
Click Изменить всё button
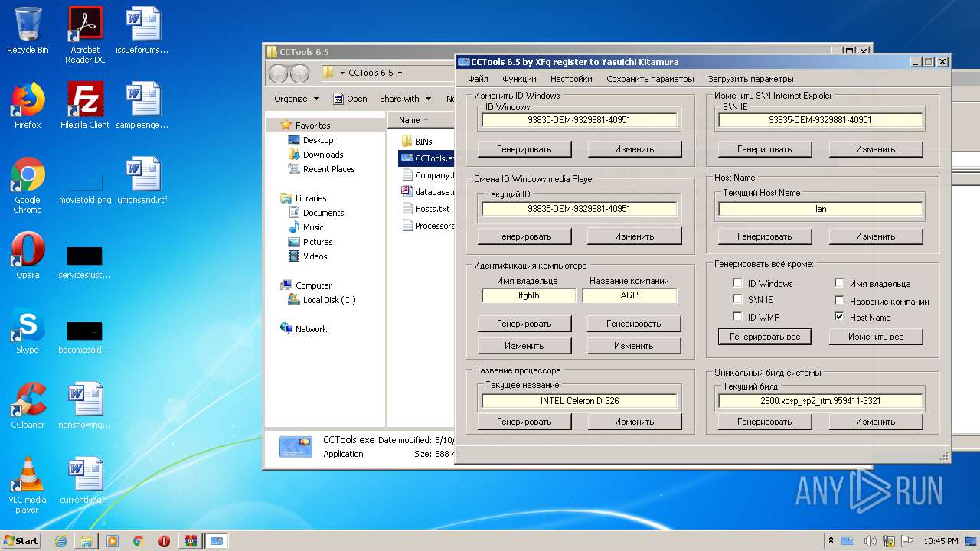(876, 337)
